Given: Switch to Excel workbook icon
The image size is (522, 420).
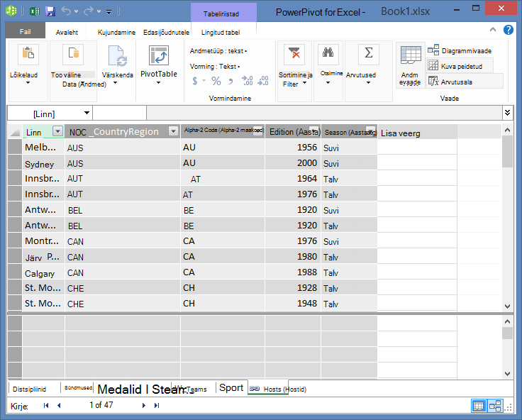Looking at the screenshot, I should pyautogui.click(x=35, y=11).
